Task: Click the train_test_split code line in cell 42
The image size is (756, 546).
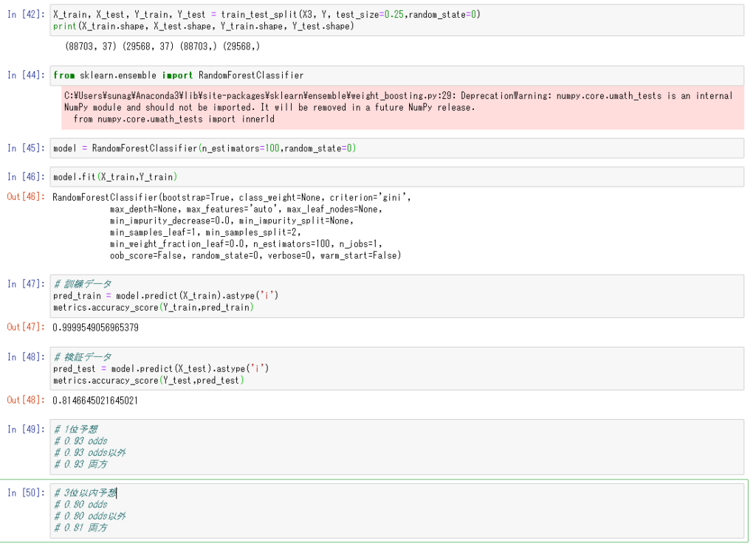Action: pos(266,15)
